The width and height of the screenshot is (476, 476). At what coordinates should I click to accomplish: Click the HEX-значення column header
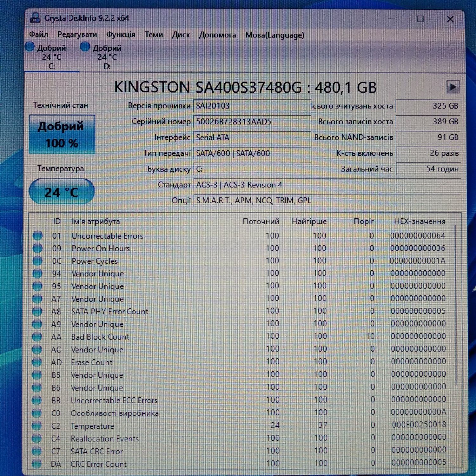[420, 221]
